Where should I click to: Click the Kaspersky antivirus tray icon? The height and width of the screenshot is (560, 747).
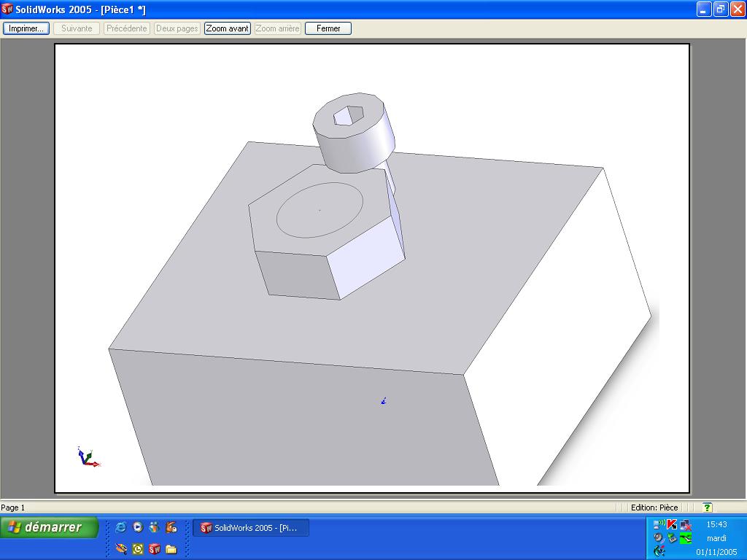click(x=672, y=524)
